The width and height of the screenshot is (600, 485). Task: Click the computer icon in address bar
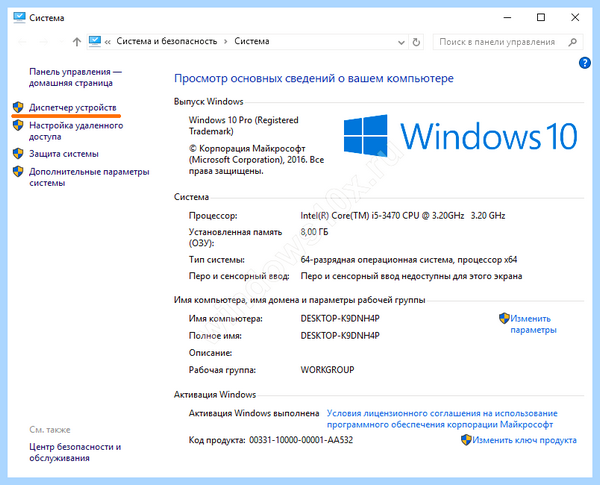[95, 41]
